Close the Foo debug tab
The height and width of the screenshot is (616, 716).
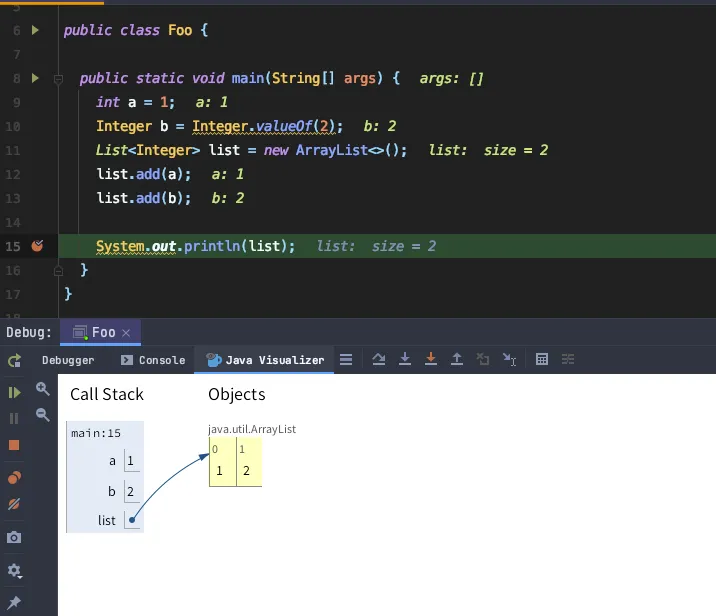click(126, 333)
